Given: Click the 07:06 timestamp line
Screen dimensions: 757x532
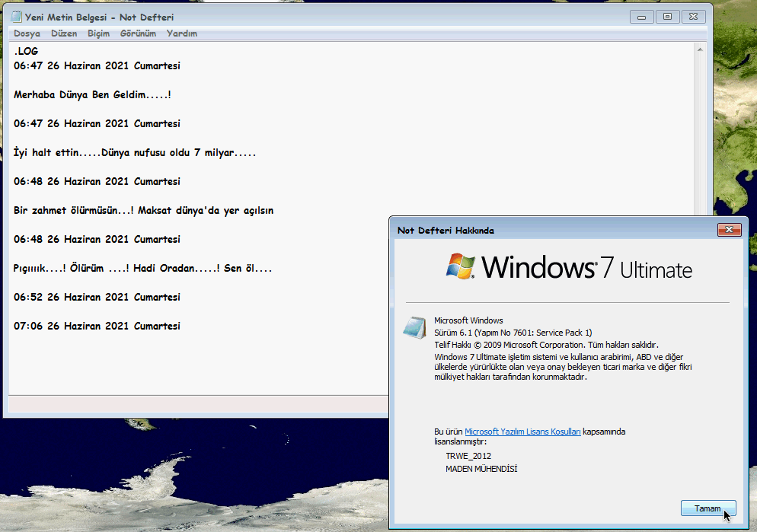Looking at the screenshot, I should pyautogui.click(x=97, y=326).
